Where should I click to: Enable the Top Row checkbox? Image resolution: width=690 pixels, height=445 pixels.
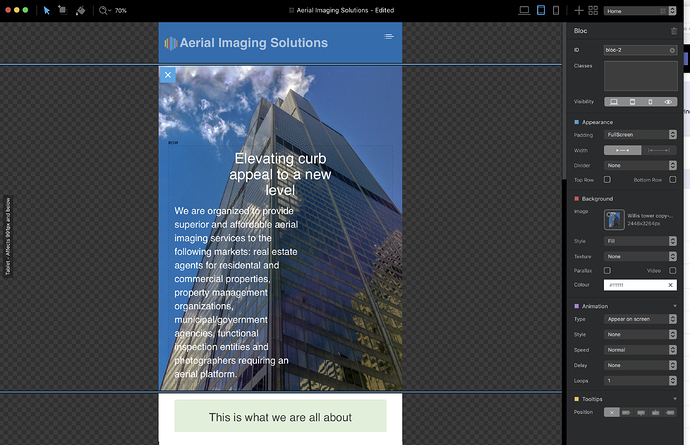click(x=607, y=179)
